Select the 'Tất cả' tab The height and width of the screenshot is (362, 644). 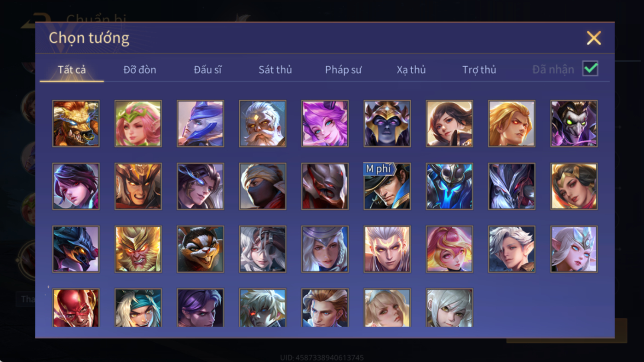pos(72,70)
